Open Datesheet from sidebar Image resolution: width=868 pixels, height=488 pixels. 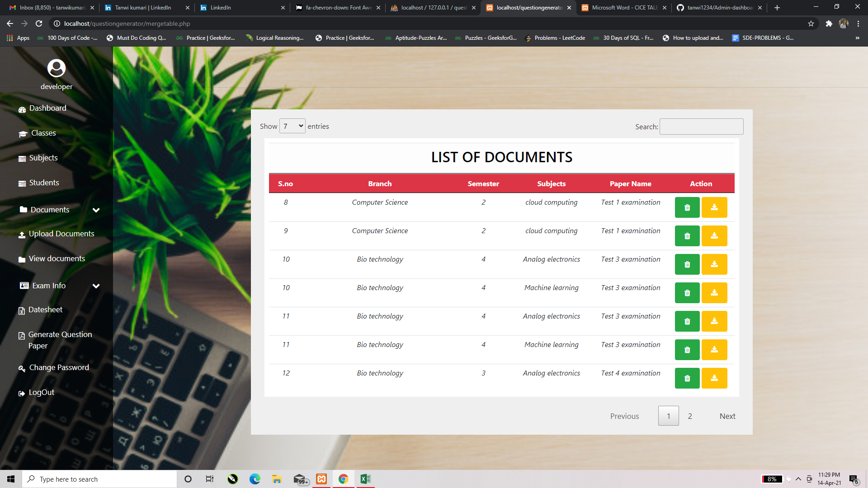tap(40, 310)
